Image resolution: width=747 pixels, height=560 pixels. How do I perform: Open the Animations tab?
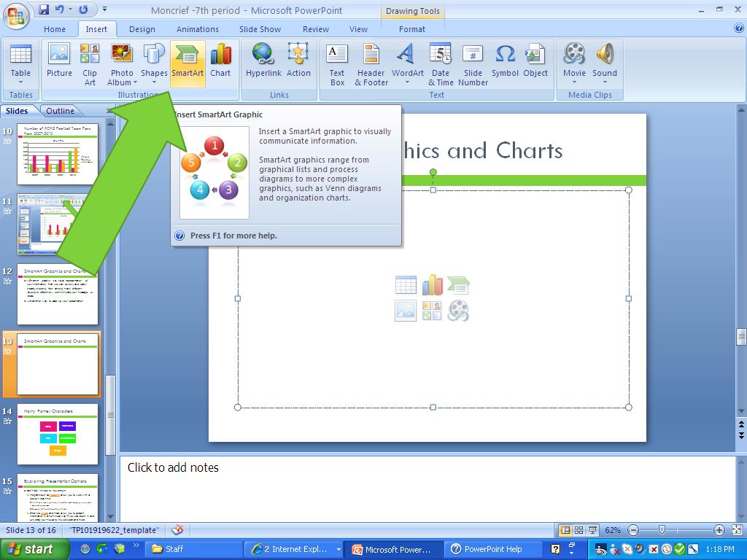click(197, 29)
